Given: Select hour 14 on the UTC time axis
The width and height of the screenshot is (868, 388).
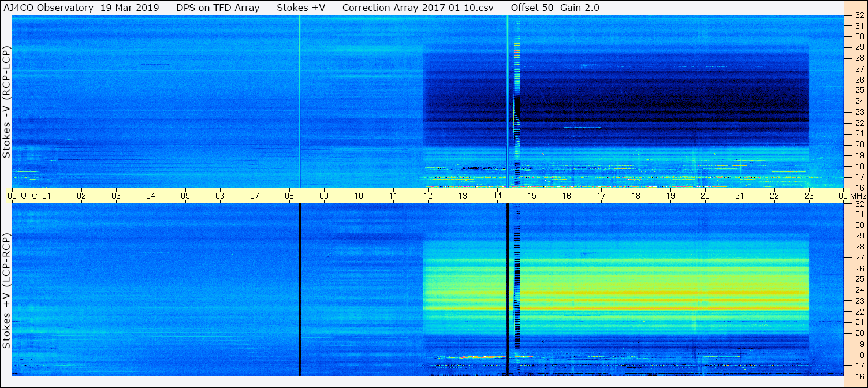Looking at the screenshot, I should click(497, 196).
